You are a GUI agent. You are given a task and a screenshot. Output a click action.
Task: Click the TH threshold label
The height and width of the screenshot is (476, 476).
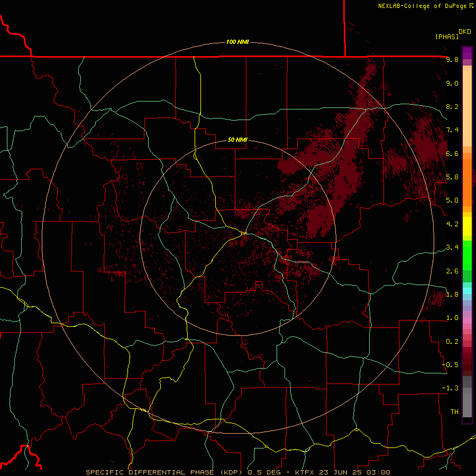pos(454,411)
